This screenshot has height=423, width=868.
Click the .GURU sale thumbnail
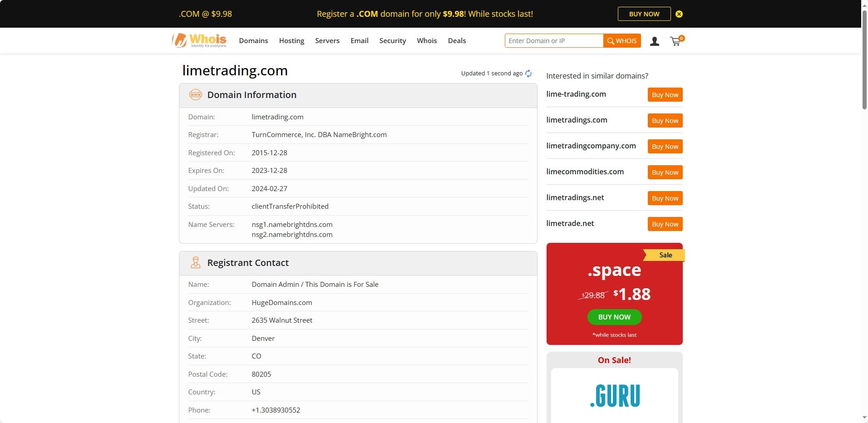[x=615, y=395]
